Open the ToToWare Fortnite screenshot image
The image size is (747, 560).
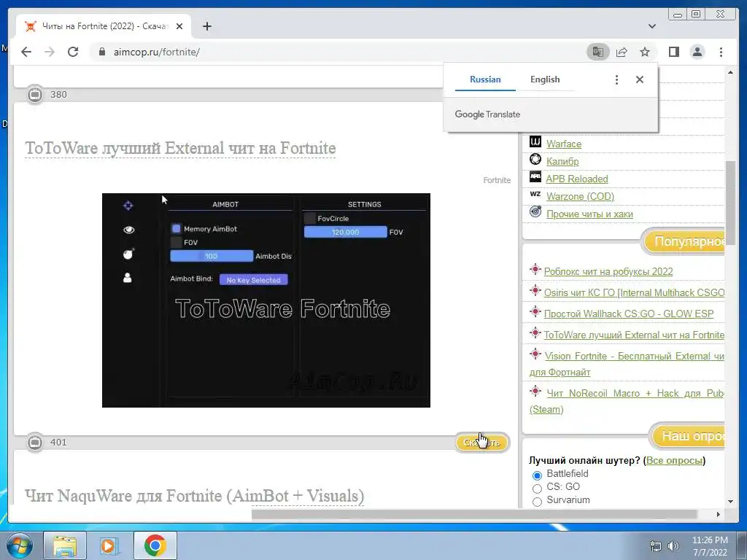[266, 300]
